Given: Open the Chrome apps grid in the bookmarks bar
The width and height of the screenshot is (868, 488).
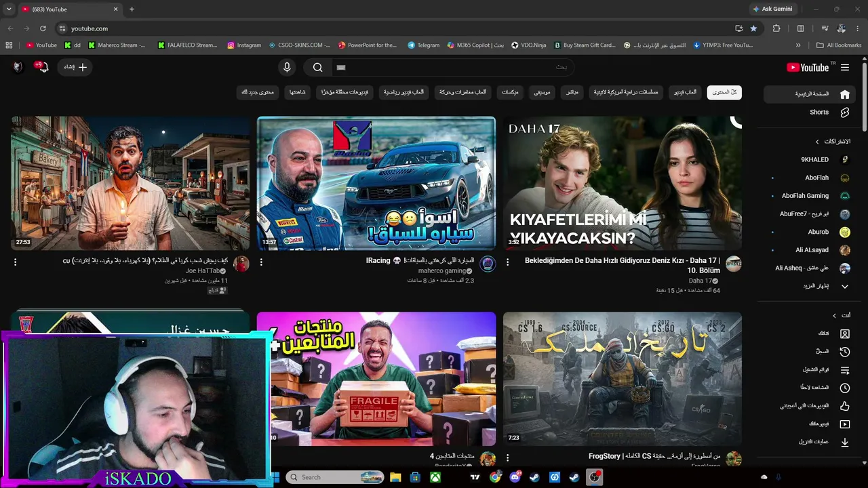Looking at the screenshot, I should click(9, 45).
